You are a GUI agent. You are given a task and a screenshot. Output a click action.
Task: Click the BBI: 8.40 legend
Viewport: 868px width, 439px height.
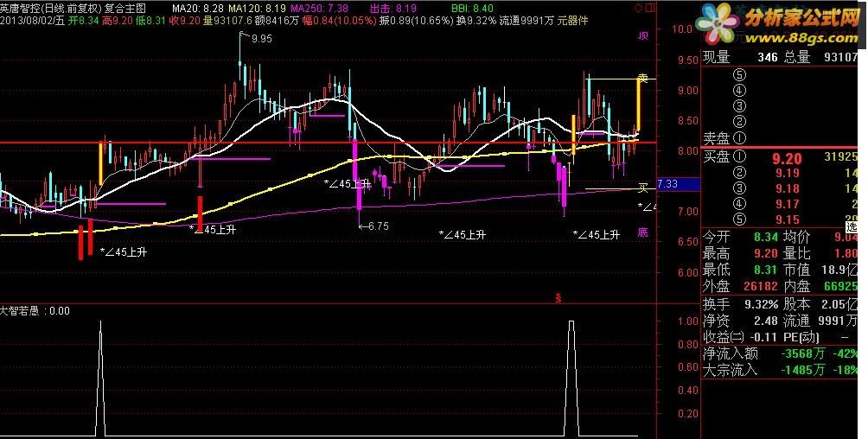coord(472,9)
